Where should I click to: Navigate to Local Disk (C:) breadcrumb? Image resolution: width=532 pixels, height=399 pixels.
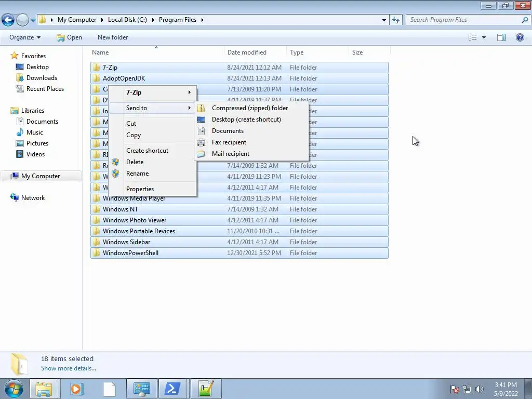click(x=127, y=20)
